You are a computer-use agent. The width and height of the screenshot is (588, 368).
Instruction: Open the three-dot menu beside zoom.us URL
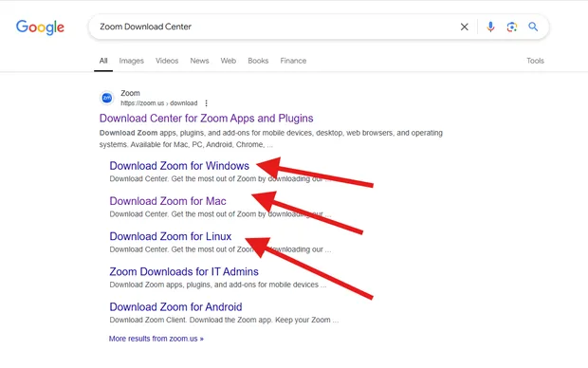tap(206, 103)
